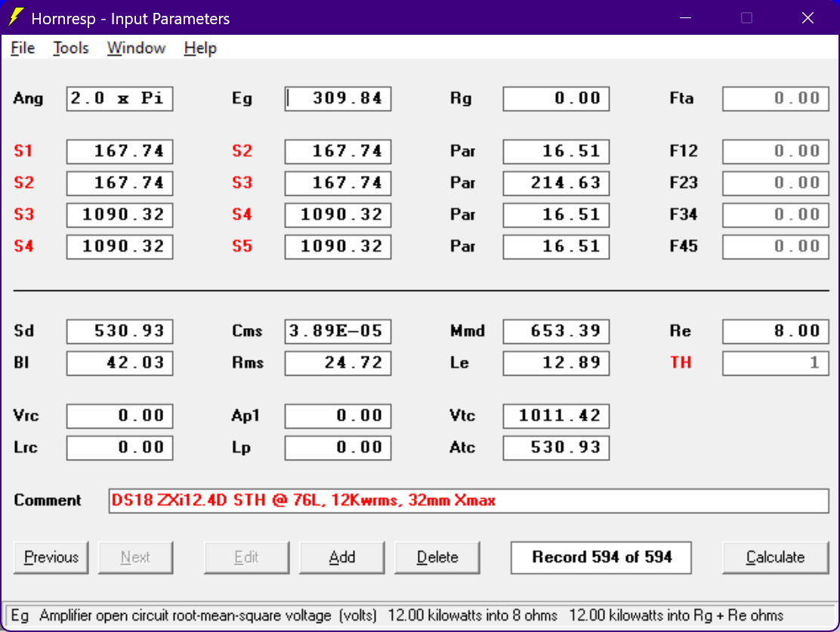Open the Help menu

click(200, 48)
